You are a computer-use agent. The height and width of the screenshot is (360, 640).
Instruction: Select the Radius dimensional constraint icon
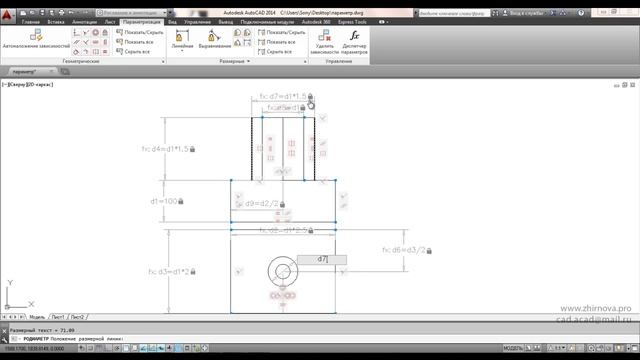coord(238,33)
